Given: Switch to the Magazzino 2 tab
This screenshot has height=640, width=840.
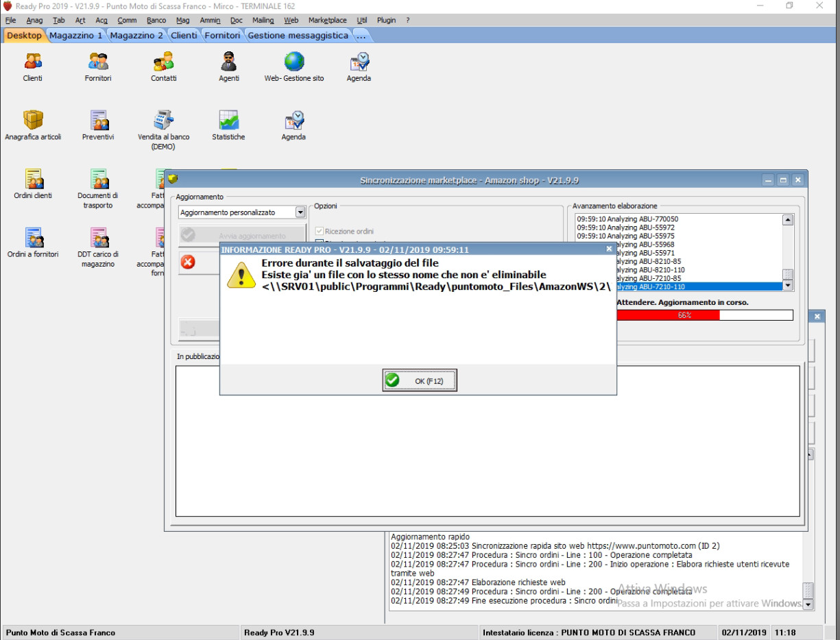Looking at the screenshot, I should coord(136,35).
